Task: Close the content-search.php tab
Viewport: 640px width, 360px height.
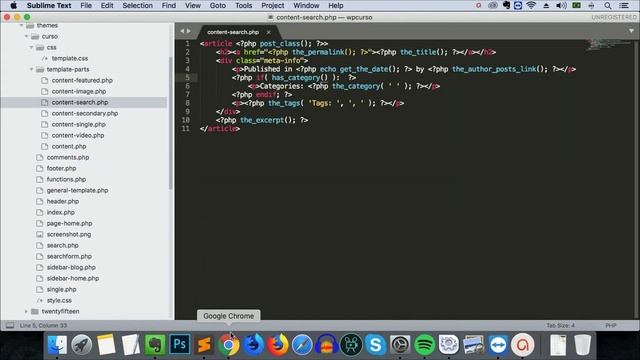Action: click(x=269, y=32)
